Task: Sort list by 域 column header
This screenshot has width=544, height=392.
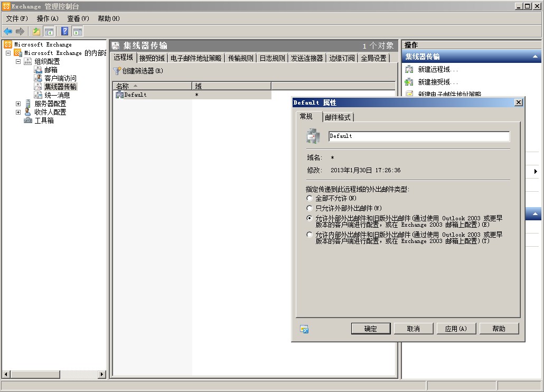Action: [x=231, y=86]
